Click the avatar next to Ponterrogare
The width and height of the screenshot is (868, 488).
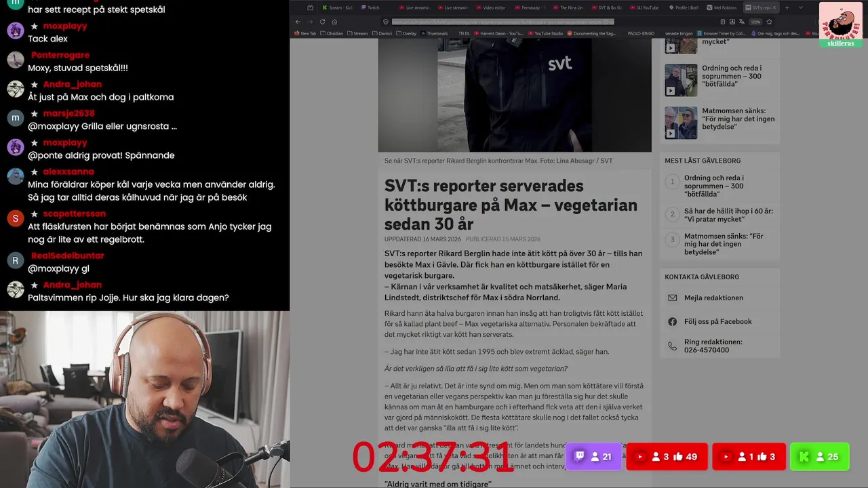tap(16, 60)
